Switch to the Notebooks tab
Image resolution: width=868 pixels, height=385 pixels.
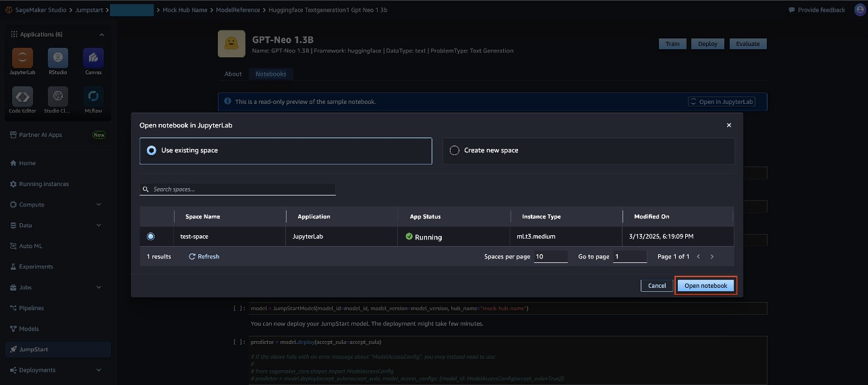pos(270,74)
